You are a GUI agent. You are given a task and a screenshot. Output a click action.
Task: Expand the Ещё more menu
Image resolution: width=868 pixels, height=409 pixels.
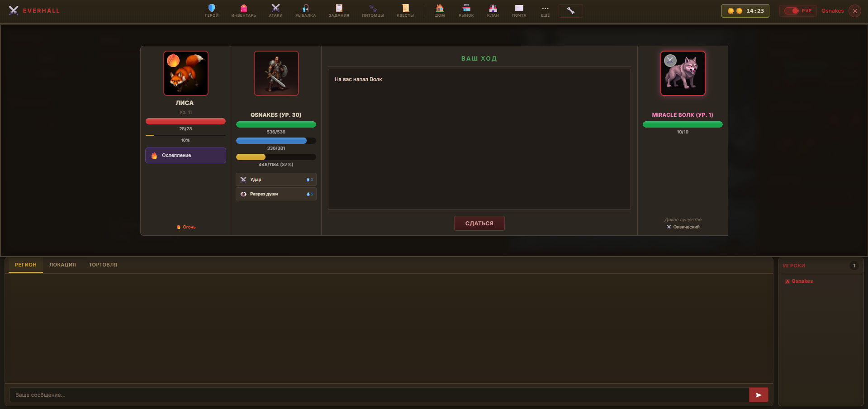(x=545, y=10)
